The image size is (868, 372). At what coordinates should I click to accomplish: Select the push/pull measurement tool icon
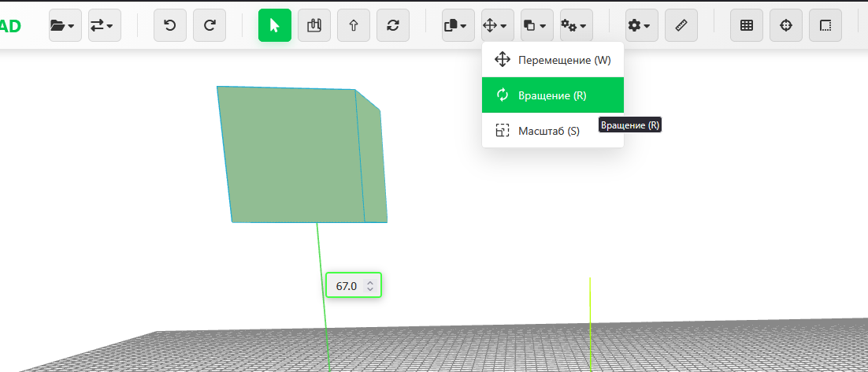click(313, 25)
